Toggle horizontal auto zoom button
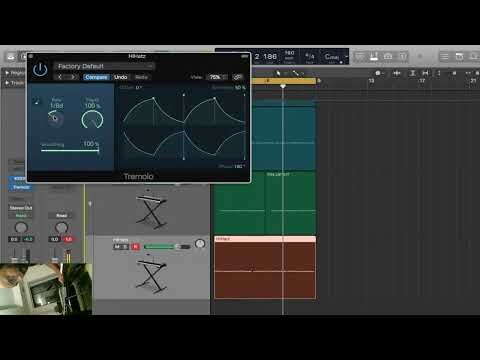The height and width of the screenshot is (360, 480). click(x=425, y=73)
